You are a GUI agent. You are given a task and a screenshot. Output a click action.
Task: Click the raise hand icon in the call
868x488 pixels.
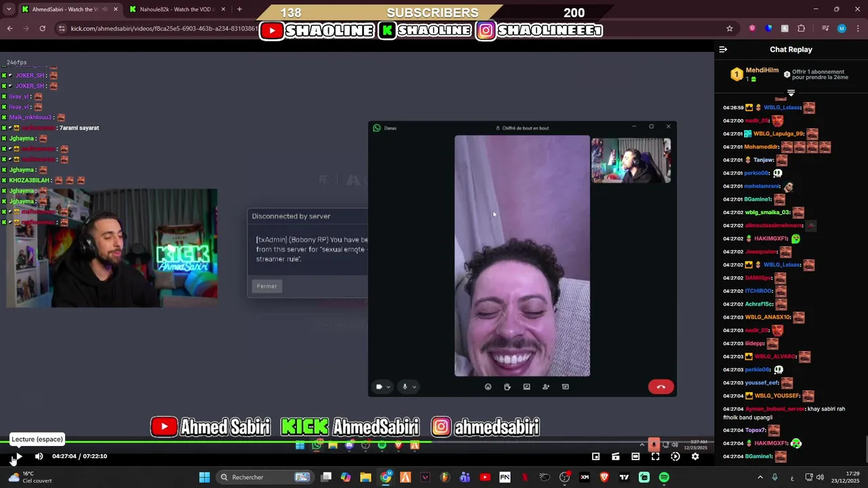[x=507, y=387]
